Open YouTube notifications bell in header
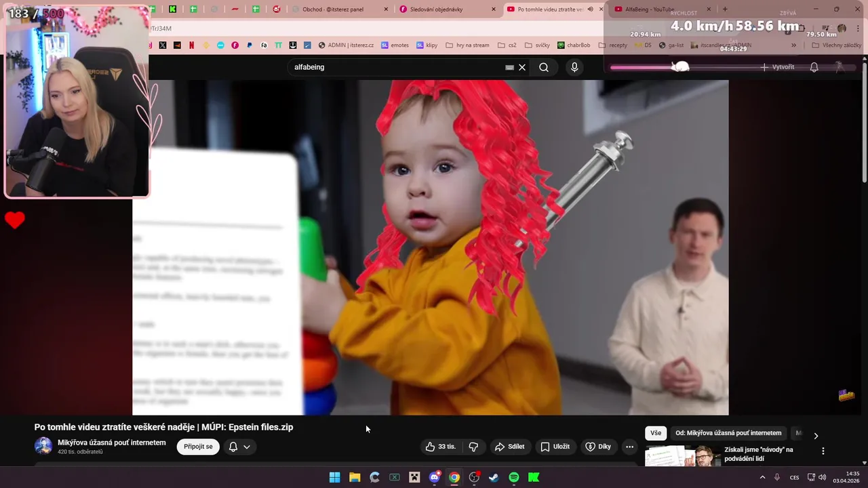Viewport: 868px width, 488px height. [x=814, y=67]
